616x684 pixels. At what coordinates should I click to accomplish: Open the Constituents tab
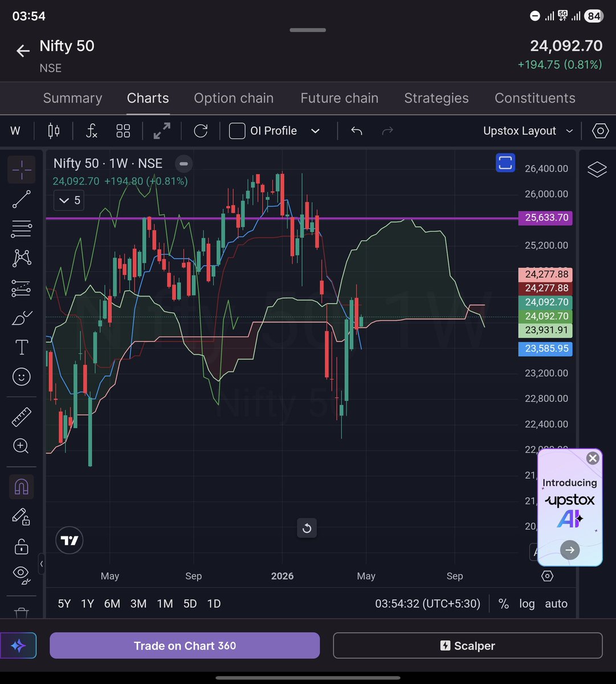(535, 98)
